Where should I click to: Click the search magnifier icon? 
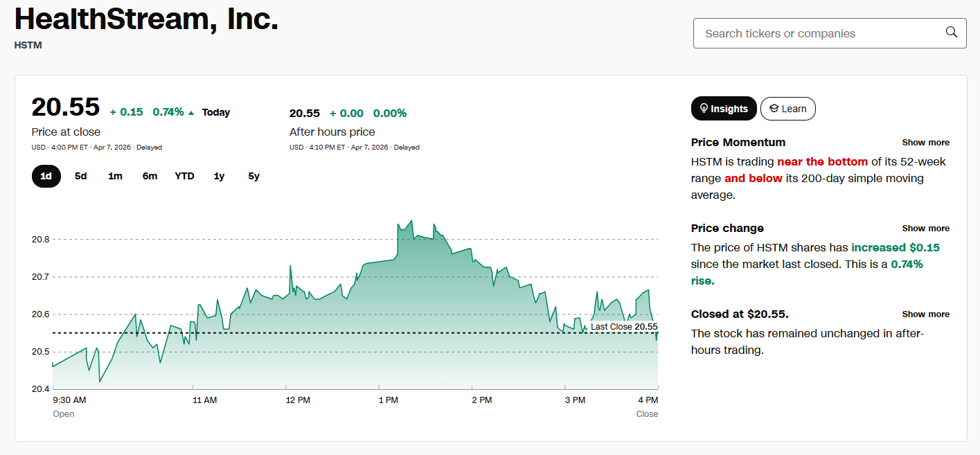click(951, 33)
